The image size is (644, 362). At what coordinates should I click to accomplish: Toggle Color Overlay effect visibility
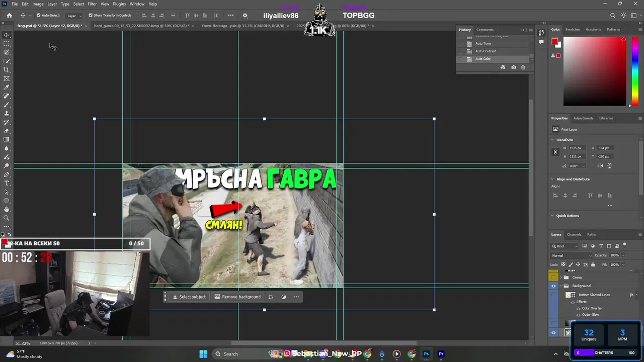point(578,308)
